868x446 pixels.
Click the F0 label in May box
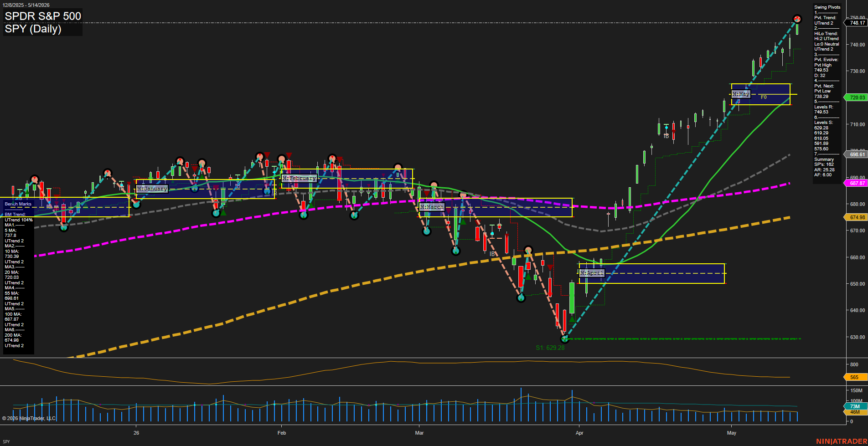click(x=764, y=97)
